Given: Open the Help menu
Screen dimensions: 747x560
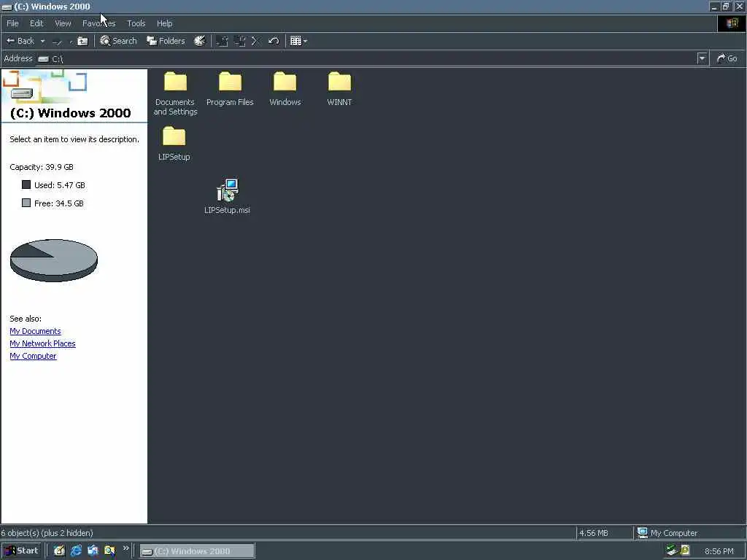Looking at the screenshot, I should coord(164,23).
